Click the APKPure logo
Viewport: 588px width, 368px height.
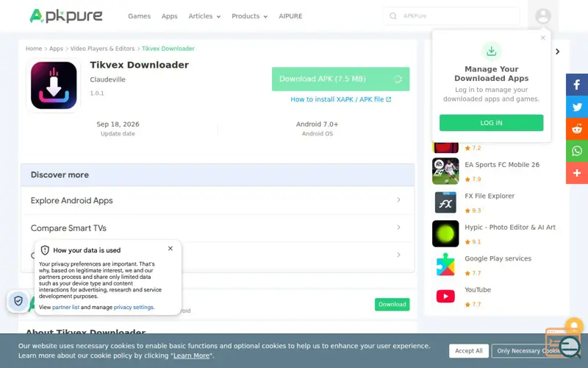pyautogui.click(x=66, y=15)
